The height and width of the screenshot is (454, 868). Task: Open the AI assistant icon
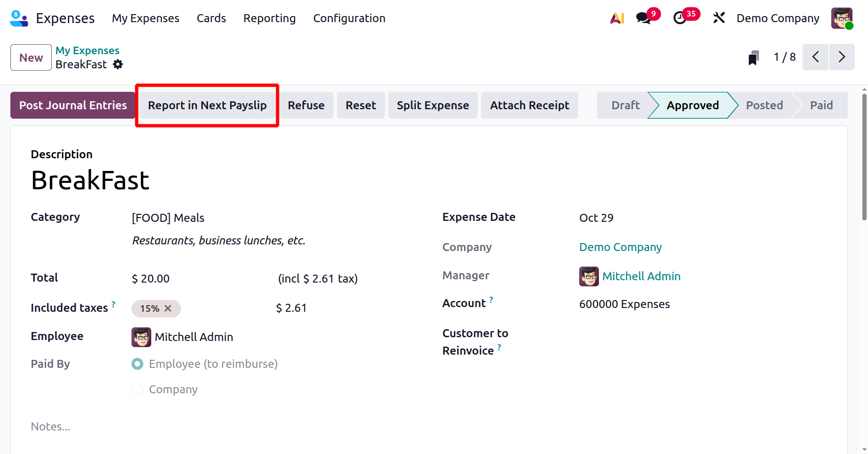pyautogui.click(x=617, y=18)
